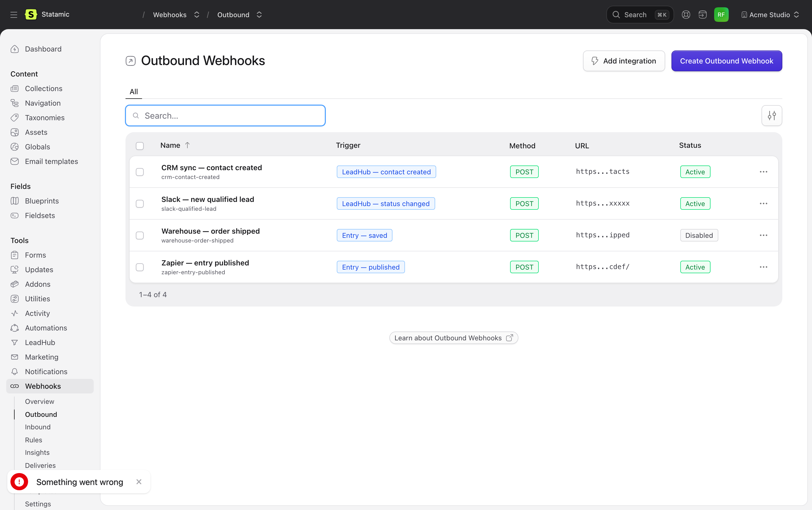This screenshot has height=510, width=812.
Task: Expand the Webhooks breadcrumb switcher
Action: click(x=196, y=15)
